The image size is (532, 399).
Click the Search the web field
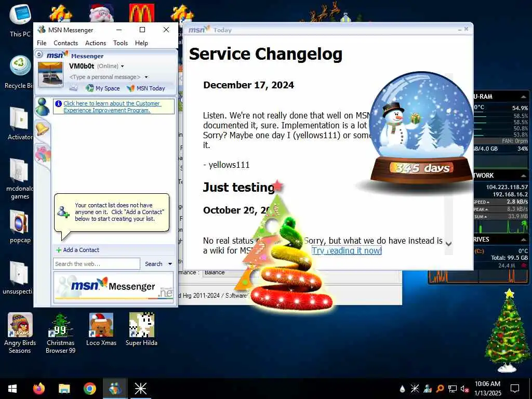click(97, 264)
